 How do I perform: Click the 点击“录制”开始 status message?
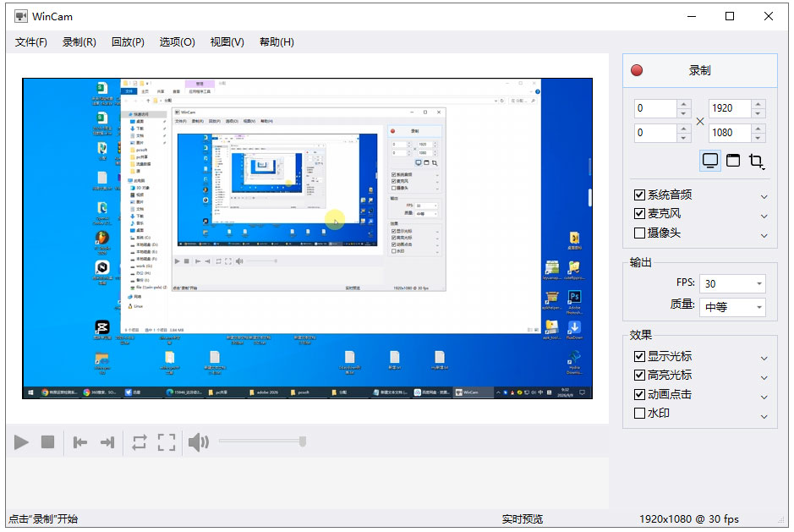[x=43, y=518]
